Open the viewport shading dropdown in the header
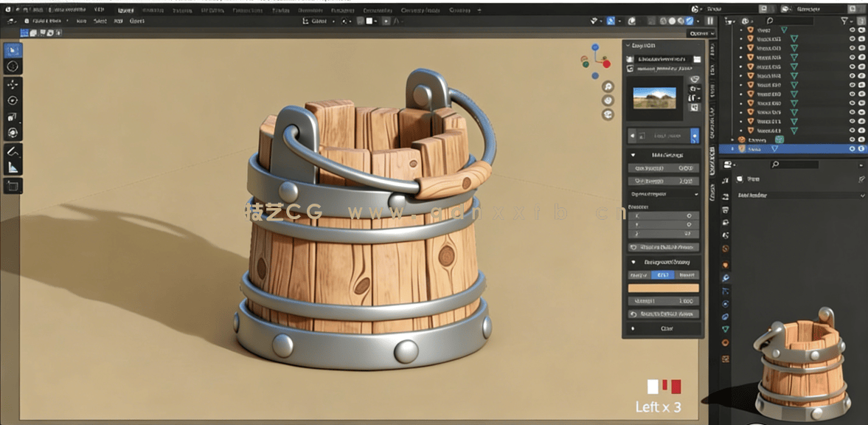The height and width of the screenshot is (425, 868). [375, 22]
